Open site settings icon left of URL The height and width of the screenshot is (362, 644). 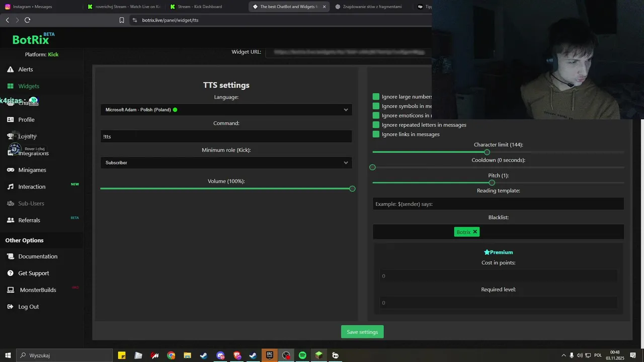point(134,20)
